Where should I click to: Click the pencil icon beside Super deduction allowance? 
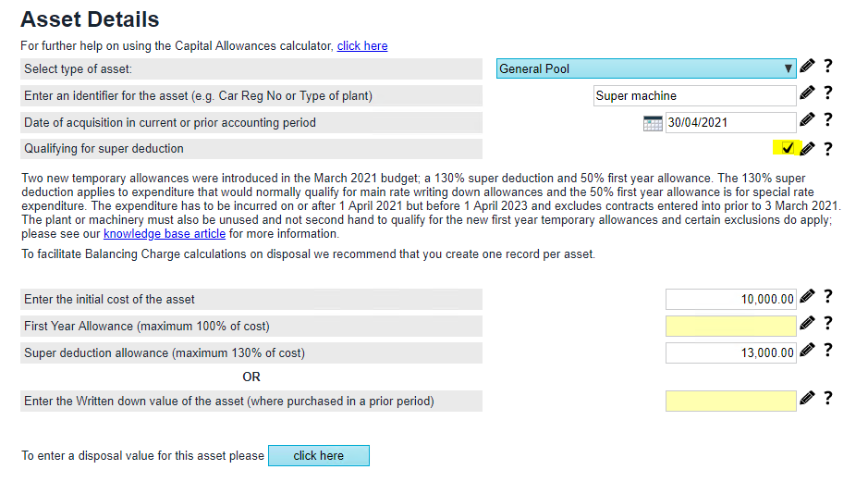[807, 351]
